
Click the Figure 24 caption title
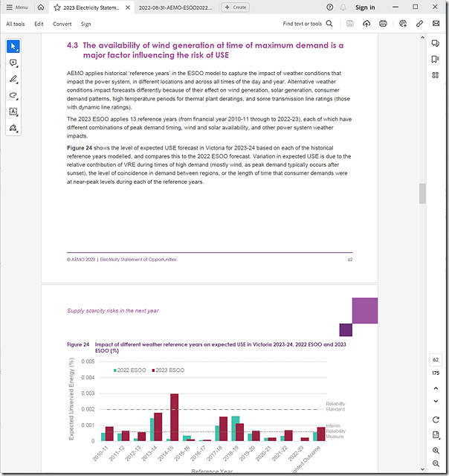pos(221,347)
